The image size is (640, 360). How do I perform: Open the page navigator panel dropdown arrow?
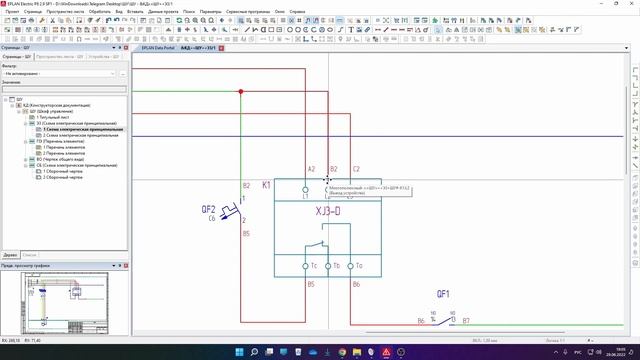point(114,48)
